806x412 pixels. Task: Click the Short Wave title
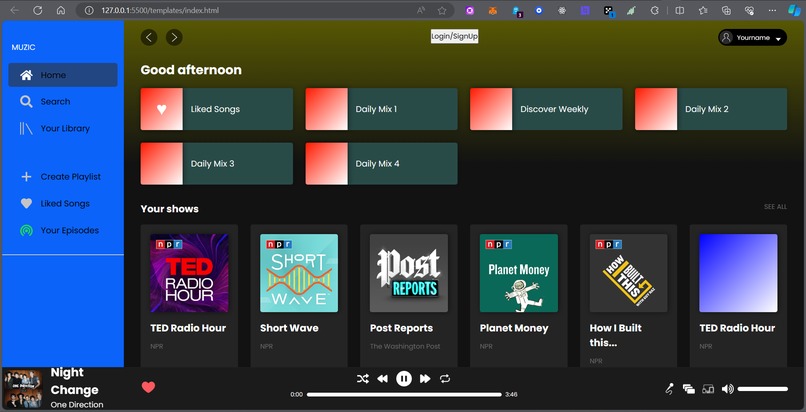[289, 328]
